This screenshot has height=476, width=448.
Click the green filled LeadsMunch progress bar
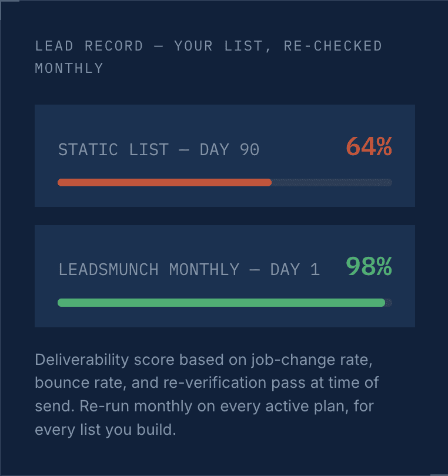(x=221, y=303)
